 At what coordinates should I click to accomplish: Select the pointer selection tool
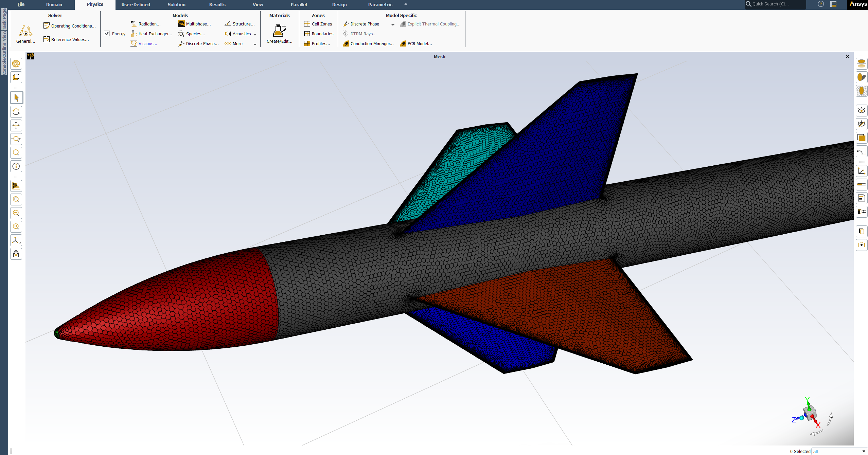pyautogui.click(x=16, y=98)
